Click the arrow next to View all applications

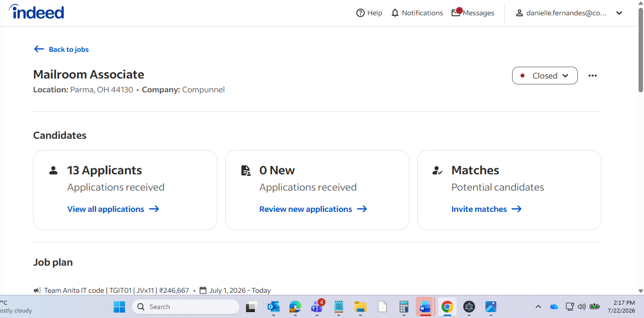coord(154,209)
